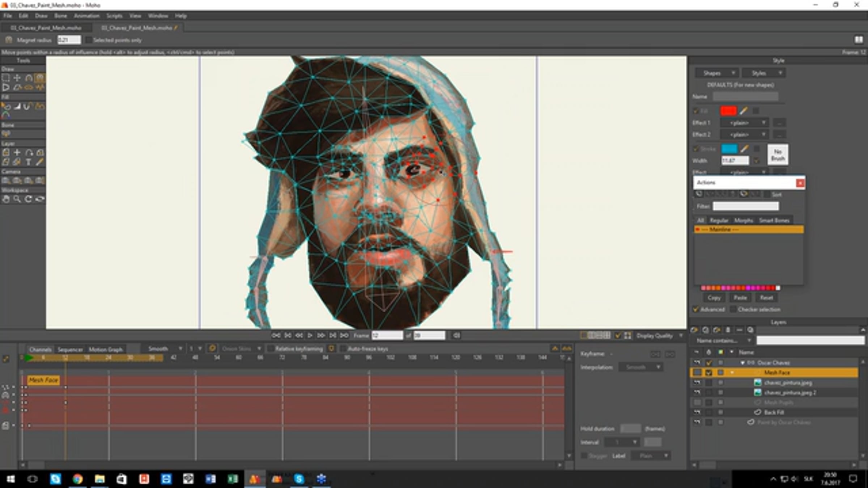The width and height of the screenshot is (868, 488).
Task: Click the Paste button in Style panel
Action: click(740, 297)
